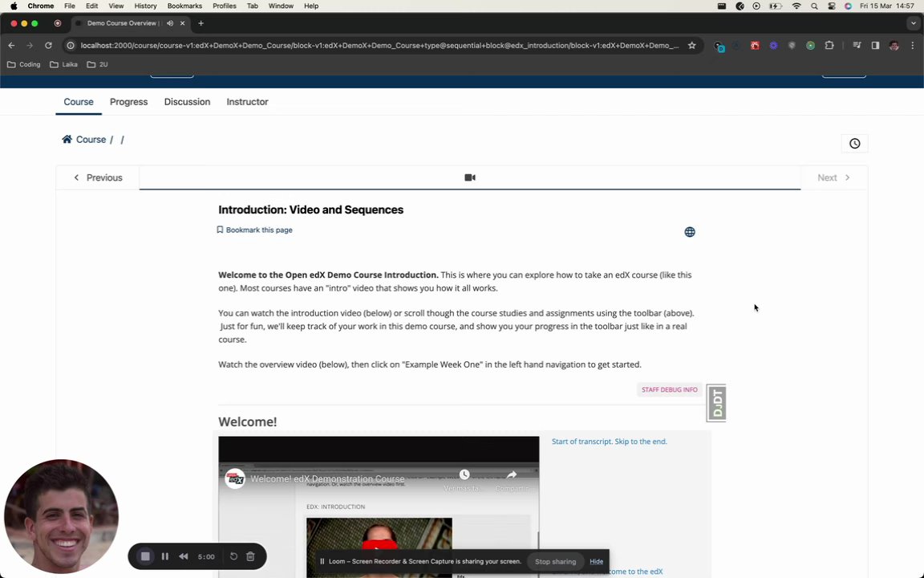Viewport: 924px width, 578px height.
Task: Reload the page in Chrome
Action: point(48,46)
